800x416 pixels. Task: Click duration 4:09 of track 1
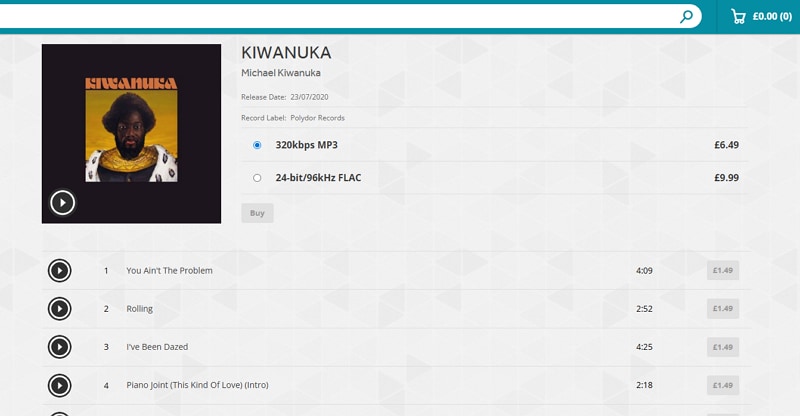click(644, 271)
